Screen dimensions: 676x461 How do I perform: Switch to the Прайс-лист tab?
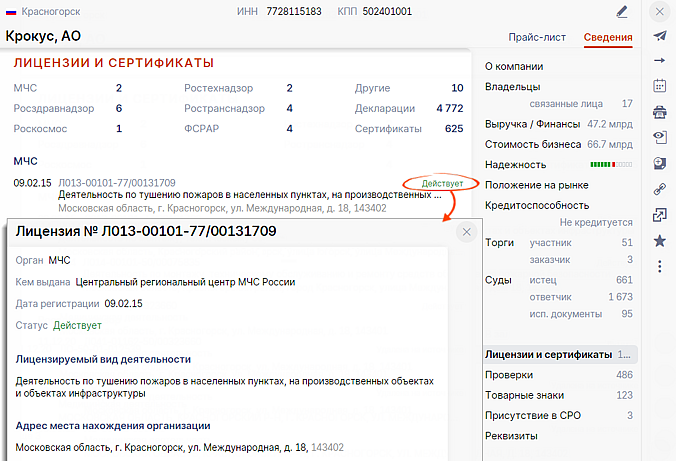point(537,38)
